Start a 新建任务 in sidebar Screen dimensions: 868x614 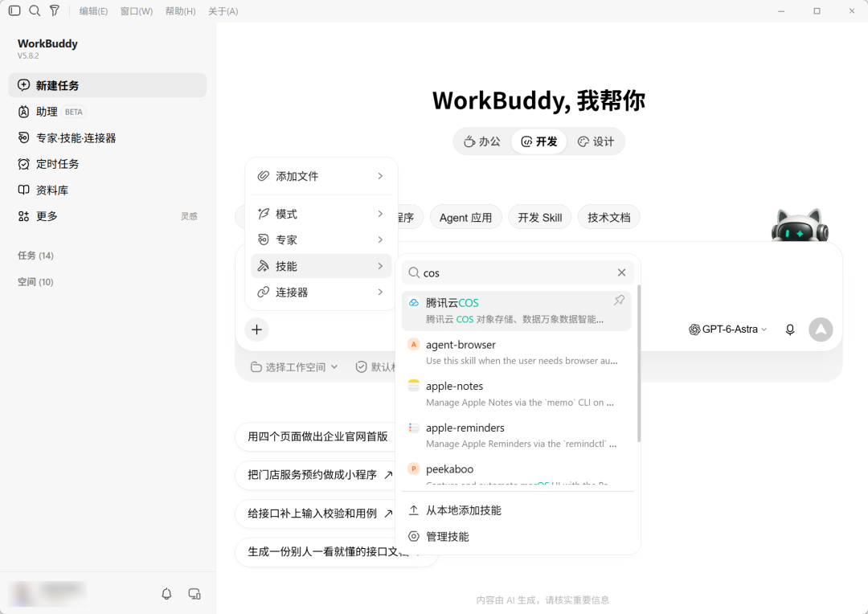coord(108,85)
